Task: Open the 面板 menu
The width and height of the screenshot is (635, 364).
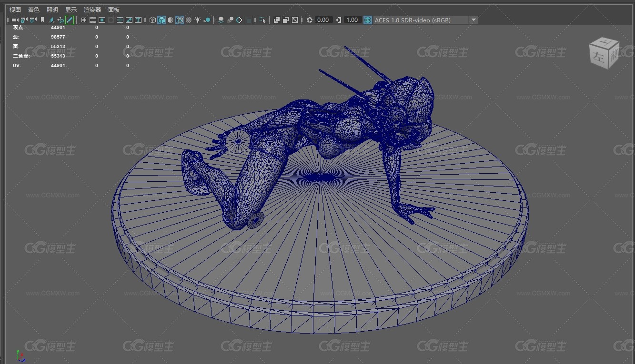Action: tap(114, 10)
